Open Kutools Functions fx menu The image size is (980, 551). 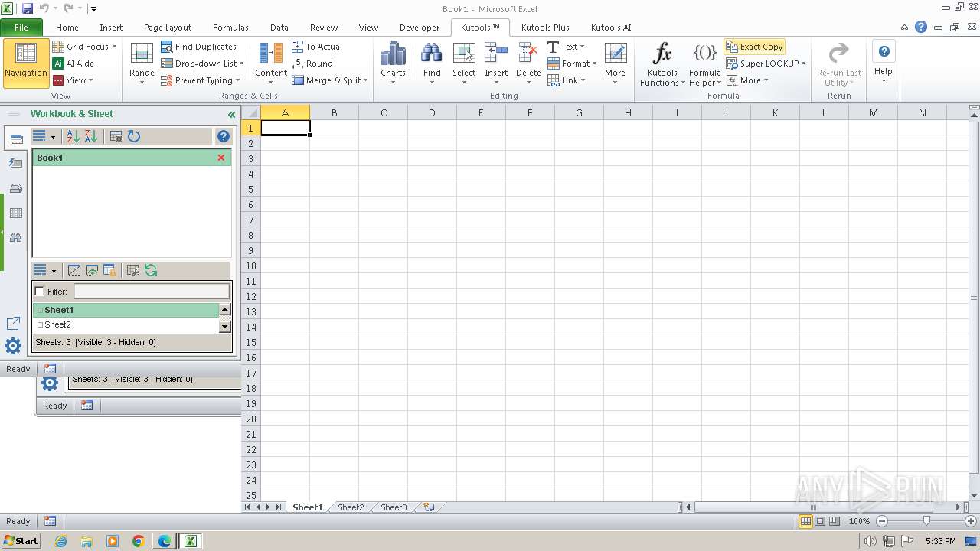[x=662, y=64]
